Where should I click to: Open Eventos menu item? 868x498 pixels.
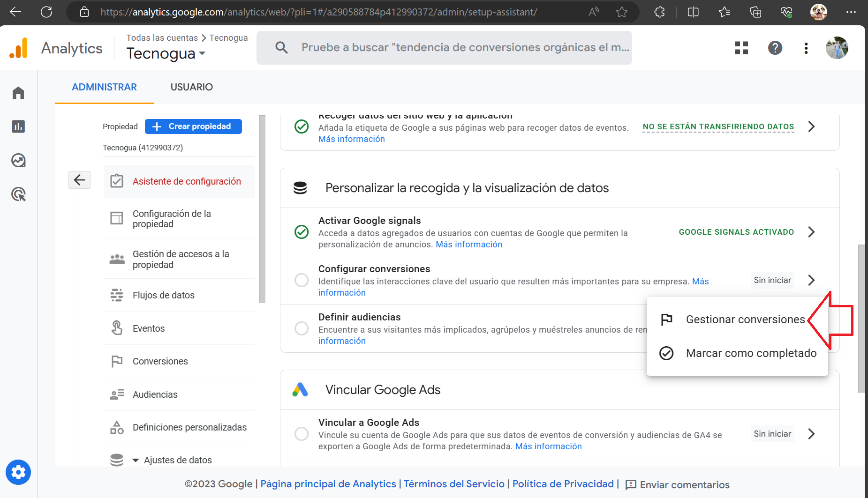point(179,328)
